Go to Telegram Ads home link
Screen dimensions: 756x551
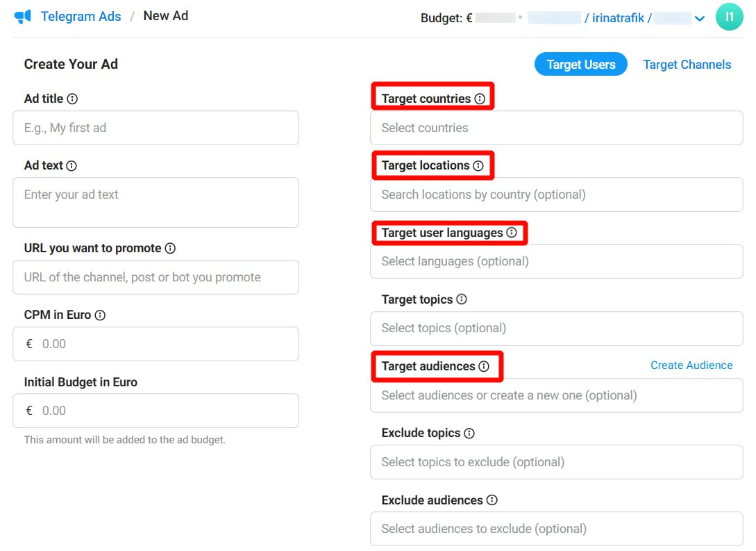tap(81, 16)
